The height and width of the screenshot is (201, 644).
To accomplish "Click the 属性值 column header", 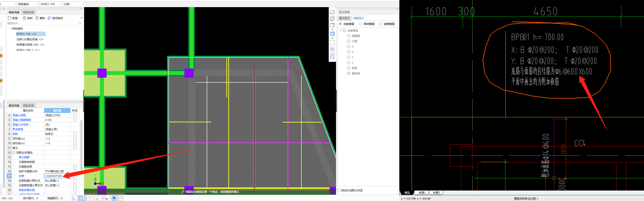I will click(x=57, y=110).
